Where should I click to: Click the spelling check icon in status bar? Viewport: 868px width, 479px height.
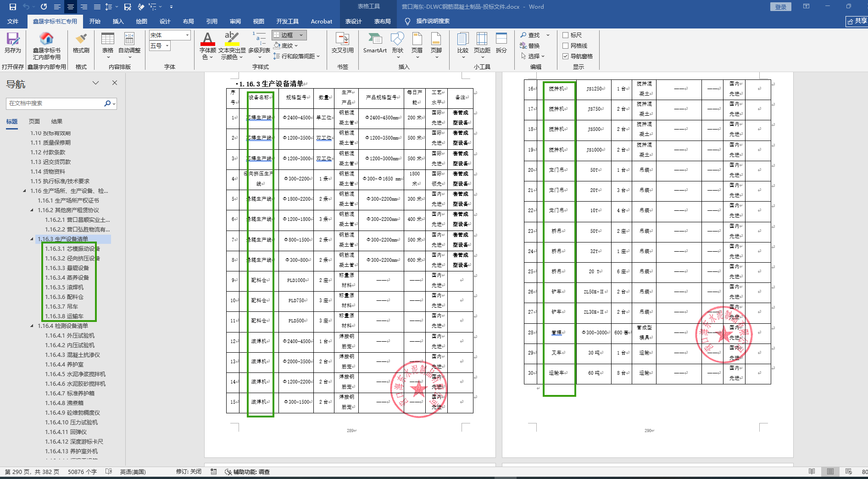(109, 472)
